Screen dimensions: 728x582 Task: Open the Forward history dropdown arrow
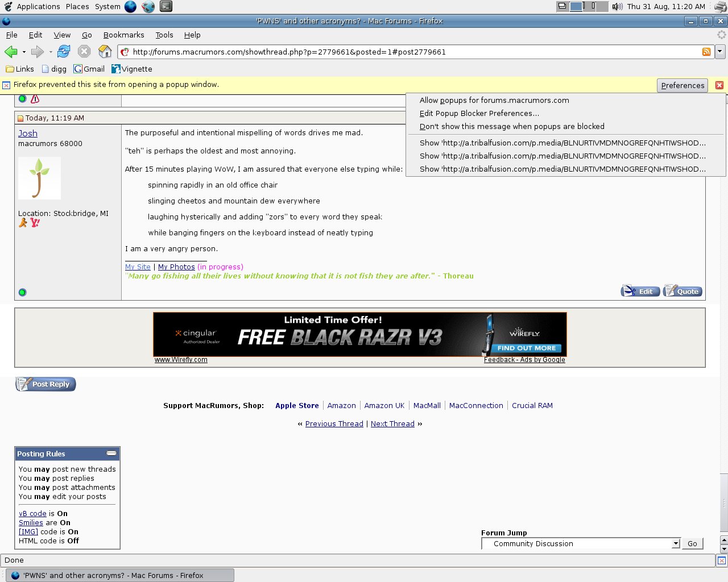pos(51,52)
